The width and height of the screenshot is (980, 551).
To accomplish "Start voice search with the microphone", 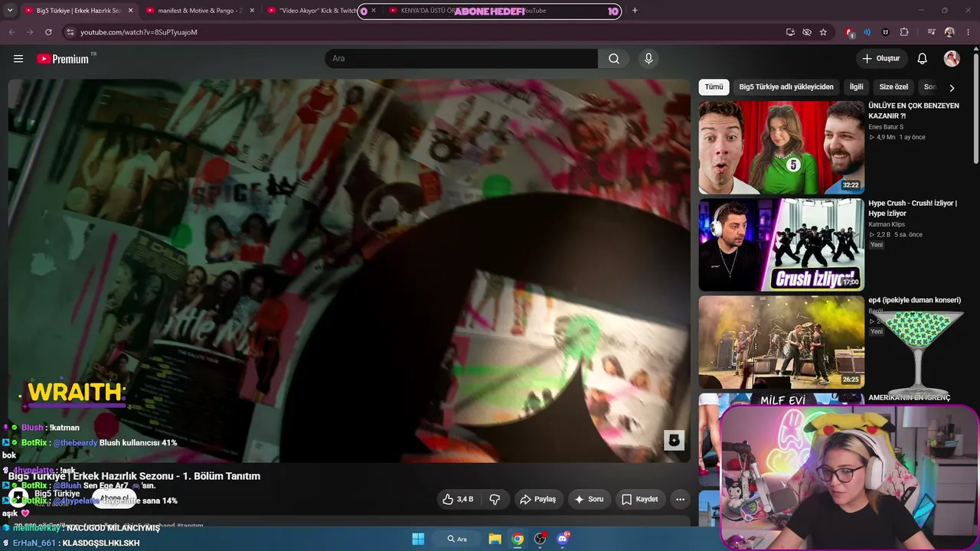I will [648, 59].
